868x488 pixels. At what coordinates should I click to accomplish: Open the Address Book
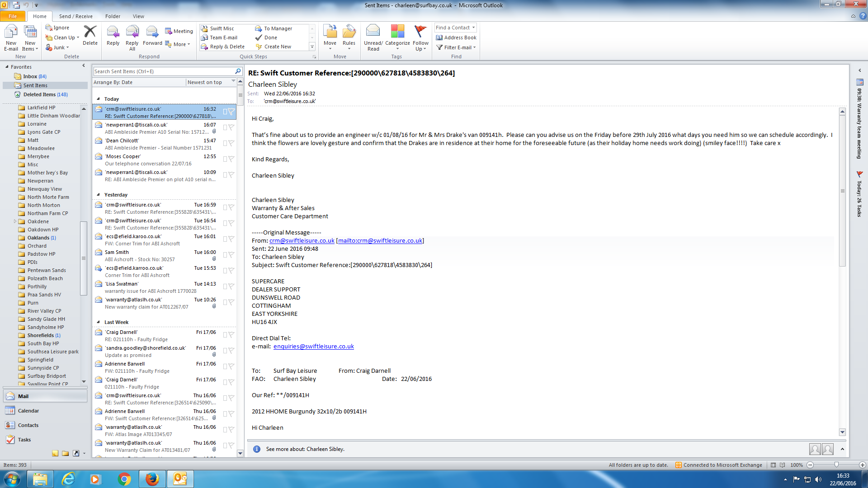[456, 38]
